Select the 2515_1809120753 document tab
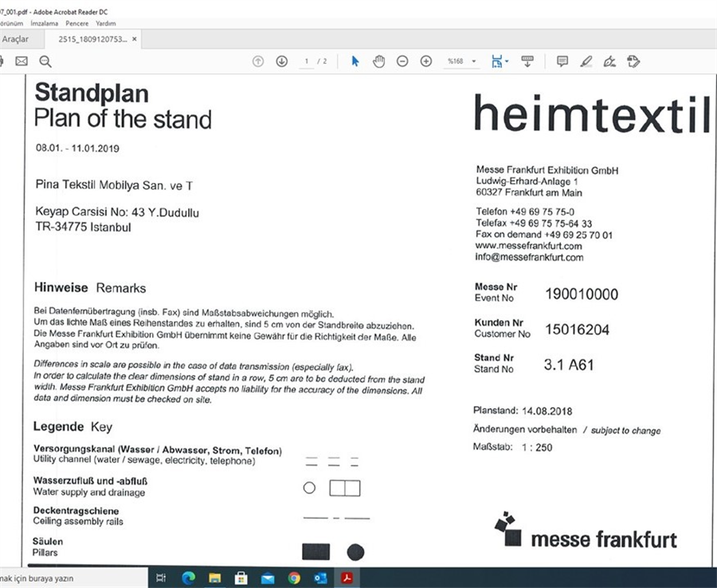Image resolution: width=717 pixels, height=588 pixels. pyautogui.click(x=92, y=39)
